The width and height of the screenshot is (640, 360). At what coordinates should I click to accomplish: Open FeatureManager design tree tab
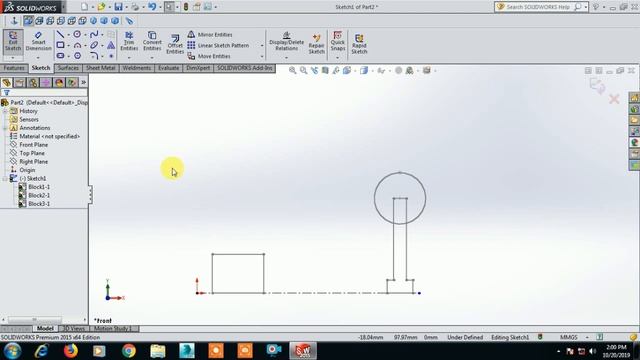coord(7,82)
